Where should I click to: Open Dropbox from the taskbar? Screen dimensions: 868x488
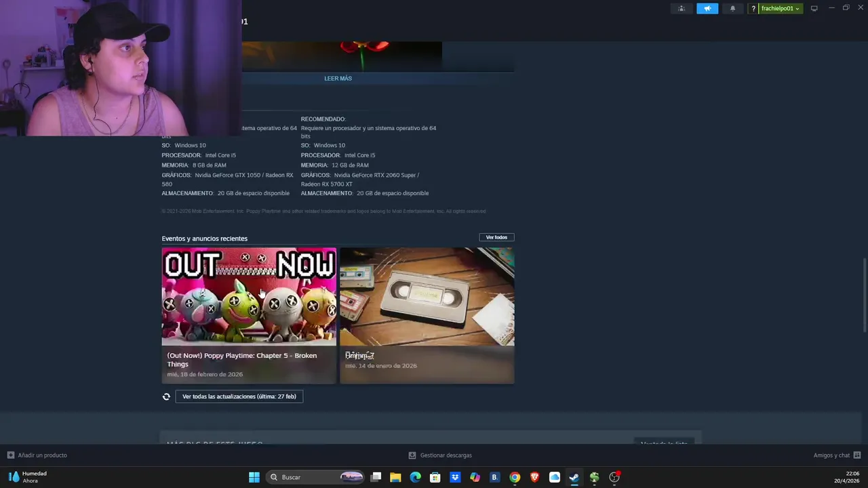pos(455,477)
